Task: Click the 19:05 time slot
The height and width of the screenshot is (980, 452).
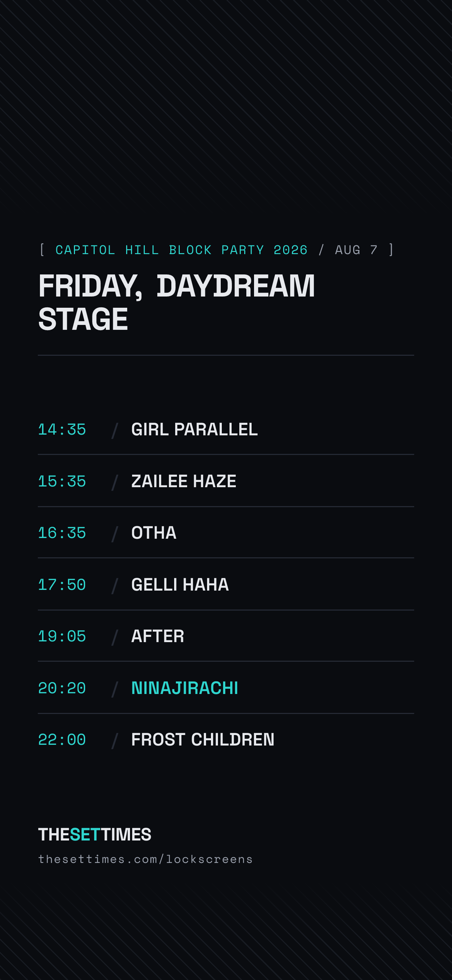Action: coord(62,637)
